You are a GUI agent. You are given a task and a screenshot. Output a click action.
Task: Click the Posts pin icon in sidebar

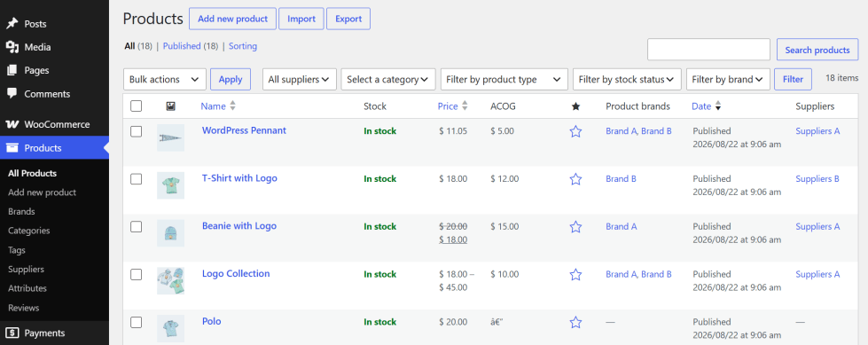point(12,24)
